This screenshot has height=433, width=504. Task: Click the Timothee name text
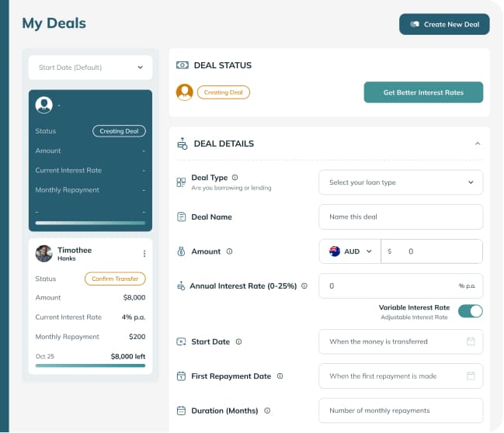[75, 250]
